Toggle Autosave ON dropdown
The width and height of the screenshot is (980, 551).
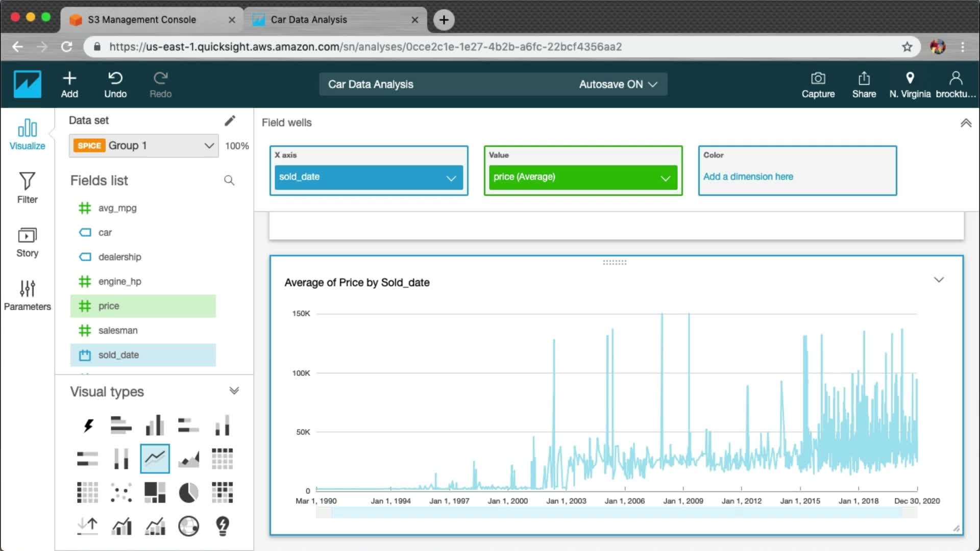tap(618, 84)
